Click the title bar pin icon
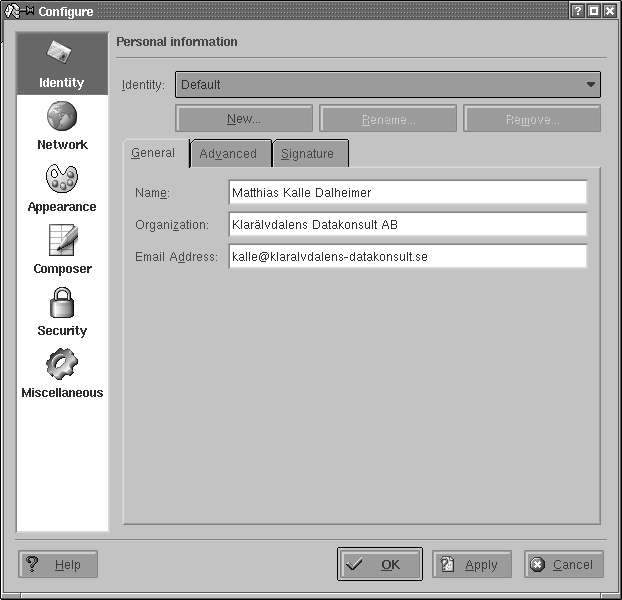 pyautogui.click(x=27, y=10)
